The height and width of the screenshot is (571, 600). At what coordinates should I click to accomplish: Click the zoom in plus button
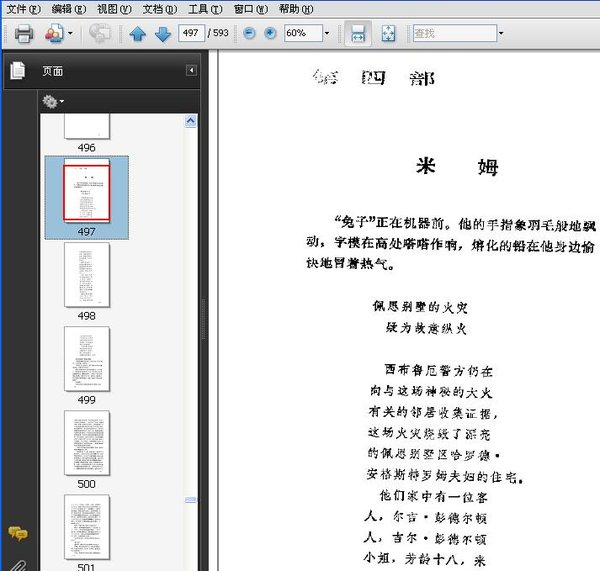pos(269,33)
